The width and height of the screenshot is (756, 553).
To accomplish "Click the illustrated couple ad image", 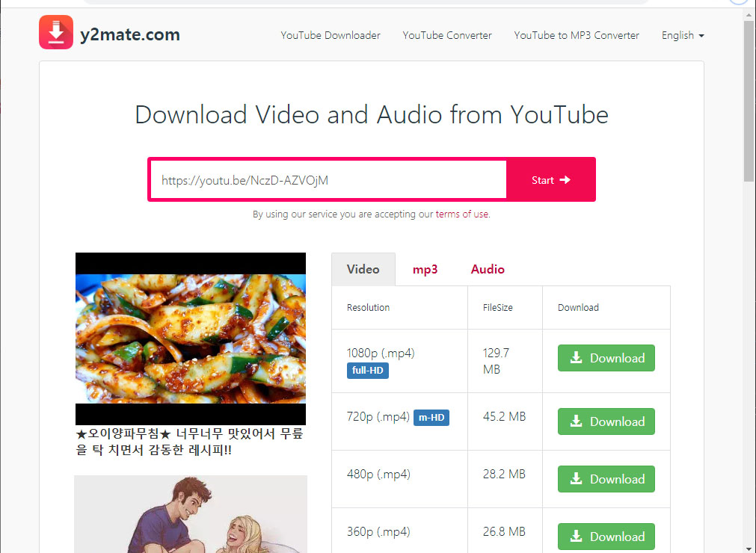I will 191,514.
